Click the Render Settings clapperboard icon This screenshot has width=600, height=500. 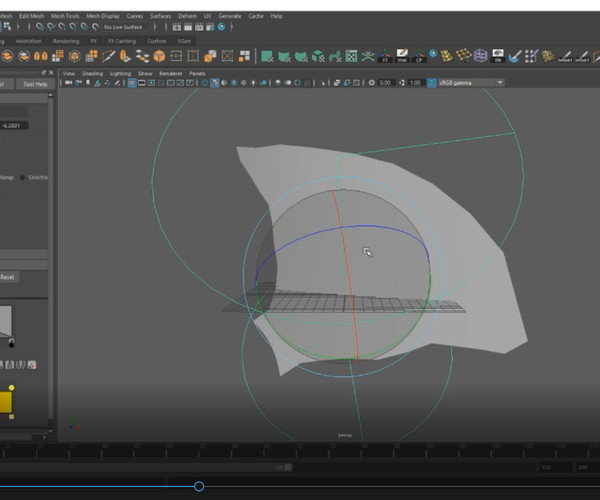[x=210, y=27]
